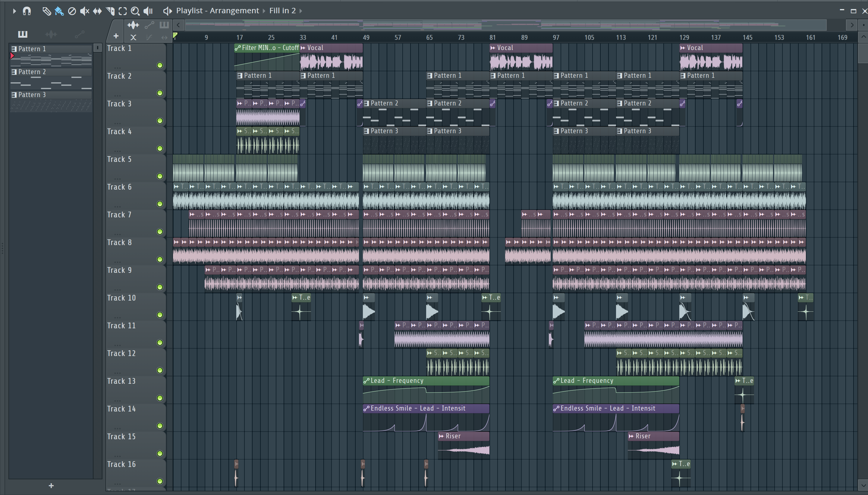This screenshot has width=868, height=495.
Task: Switch picker to the automation clips tab
Action: click(x=80, y=34)
